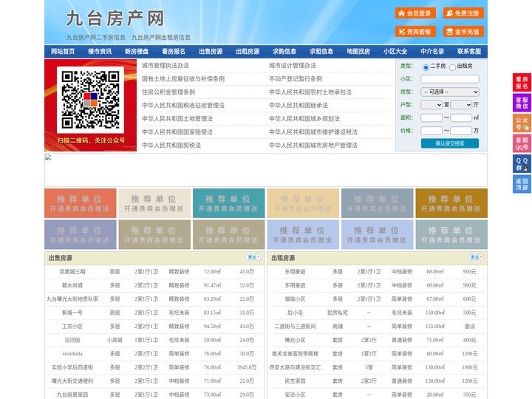Open 地图找房 navigation item
Viewport: 532px width, 399px height.
coord(358,52)
